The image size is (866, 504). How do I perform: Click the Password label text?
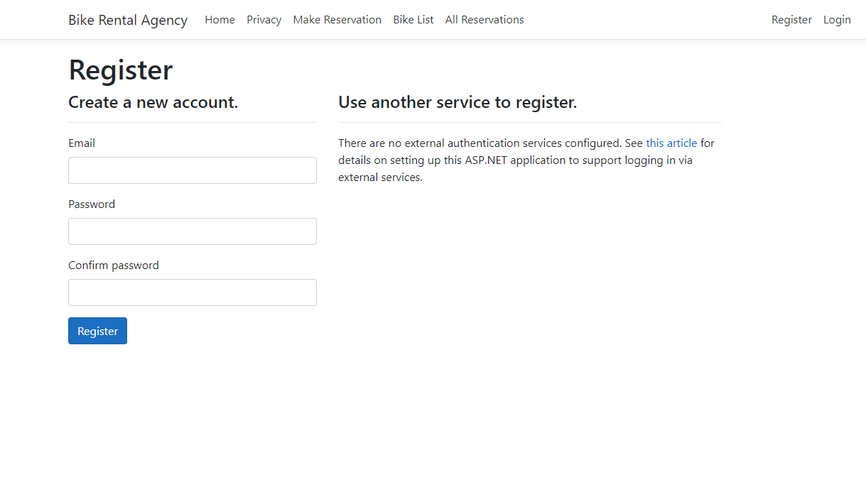tap(92, 204)
